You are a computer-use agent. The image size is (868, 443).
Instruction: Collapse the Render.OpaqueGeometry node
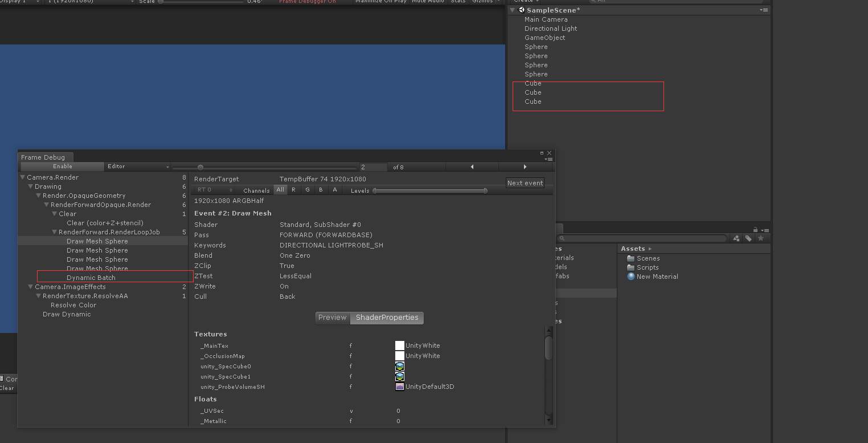[x=39, y=196]
